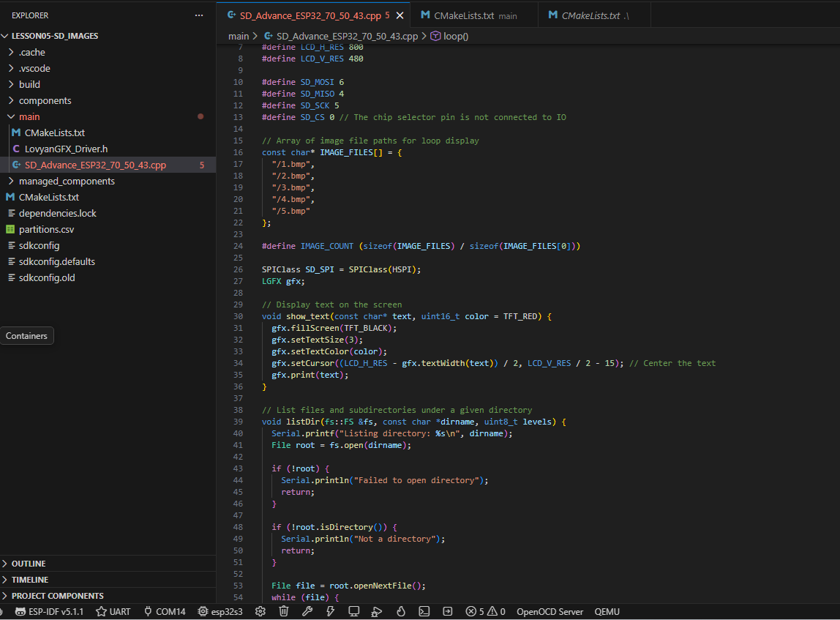Click the full clean trash icon

point(284,611)
